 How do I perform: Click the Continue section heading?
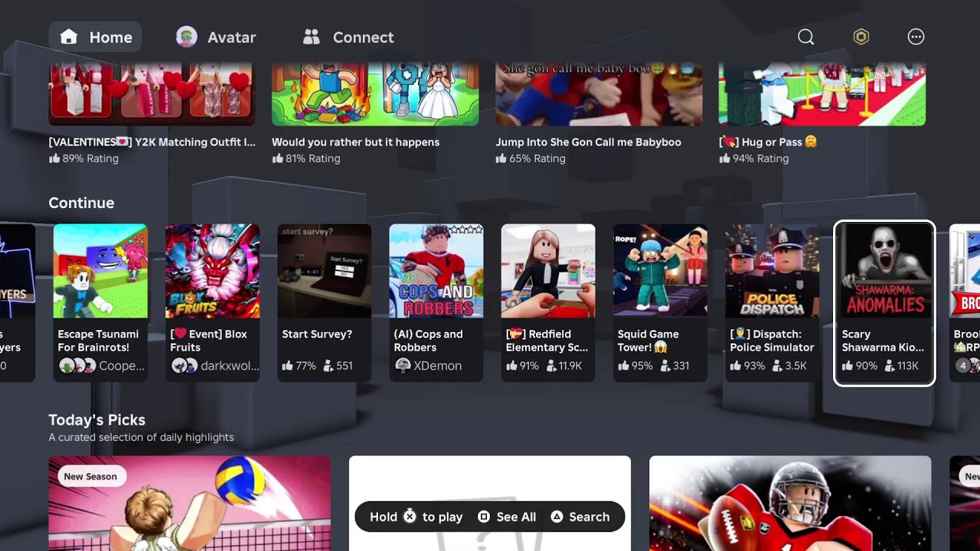81,203
